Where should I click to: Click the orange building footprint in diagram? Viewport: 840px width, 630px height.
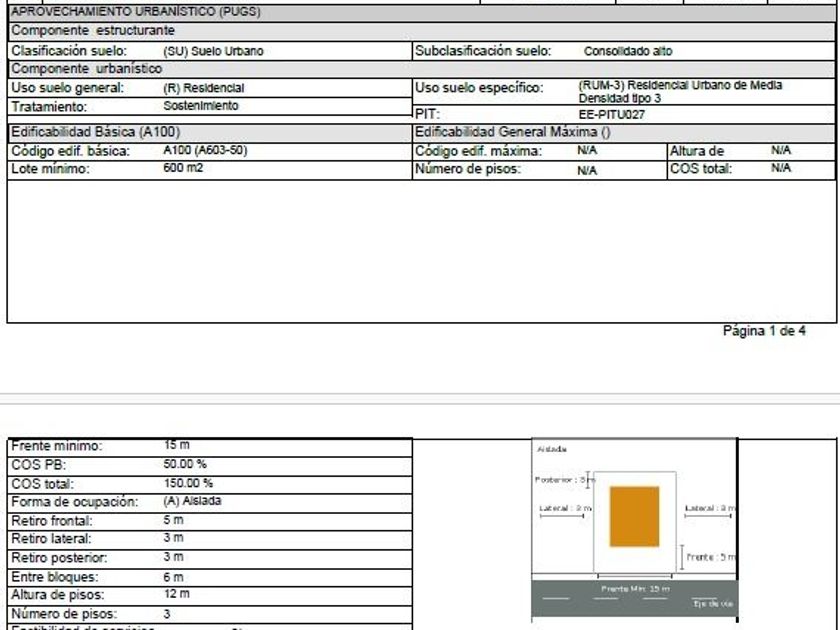click(634, 516)
